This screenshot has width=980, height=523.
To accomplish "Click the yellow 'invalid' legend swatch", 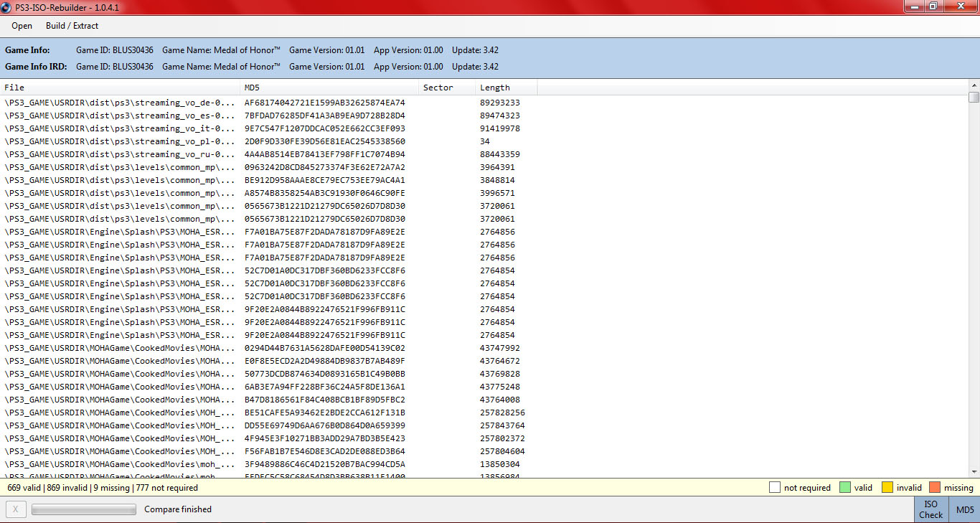I will coord(887,488).
